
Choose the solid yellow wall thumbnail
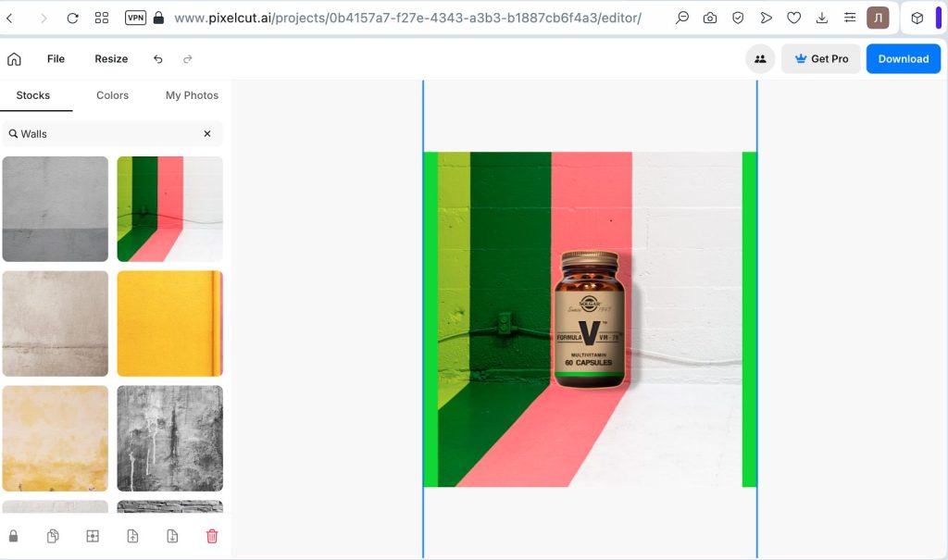point(170,324)
